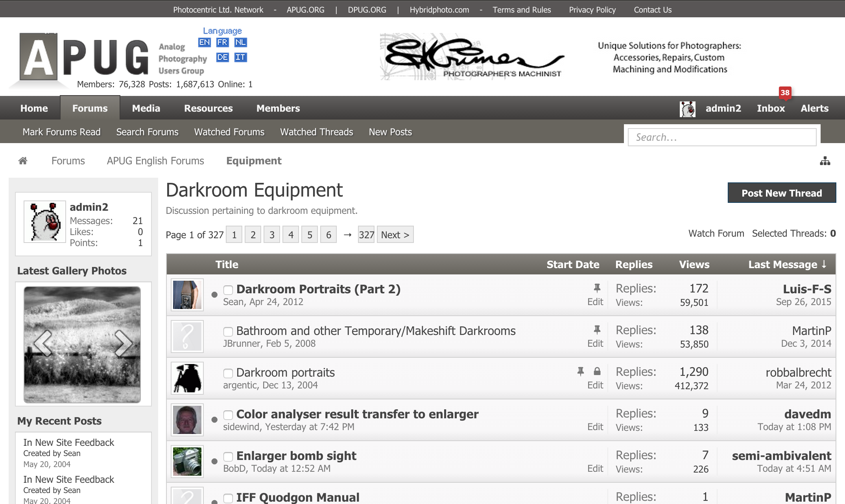Switch language using DE flag

222,57
